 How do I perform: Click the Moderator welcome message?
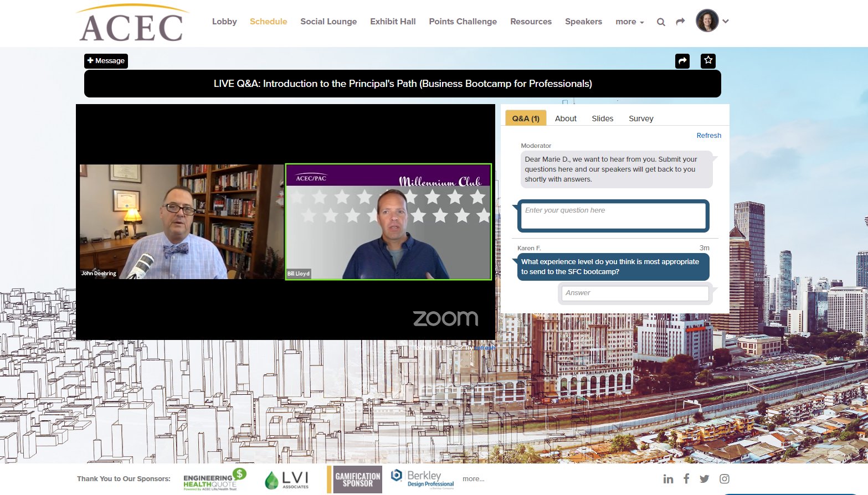617,169
